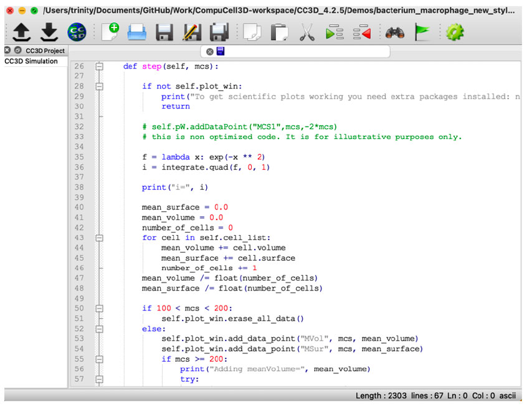Collapse the for-loop fold marker on line 43

pos(98,238)
